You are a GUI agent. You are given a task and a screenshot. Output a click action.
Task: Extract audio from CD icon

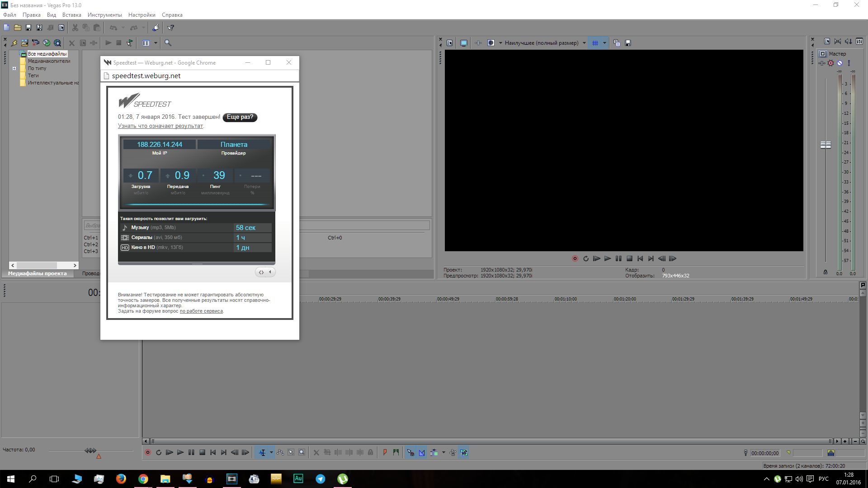(47, 43)
